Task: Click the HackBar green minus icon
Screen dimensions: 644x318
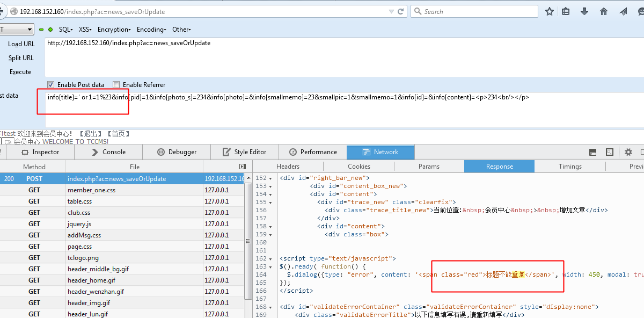Action: [x=41, y=30]
